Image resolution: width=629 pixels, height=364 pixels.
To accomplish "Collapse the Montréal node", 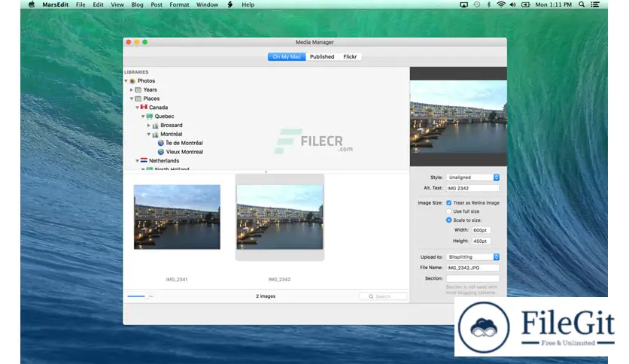I will (148, 135).
